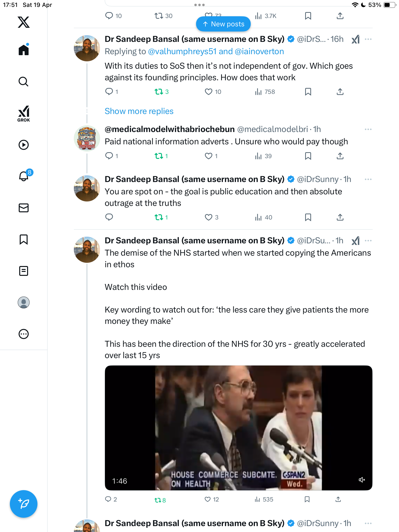Open Grok from the sidebar
399x532 pixels.
click(24, 114)
